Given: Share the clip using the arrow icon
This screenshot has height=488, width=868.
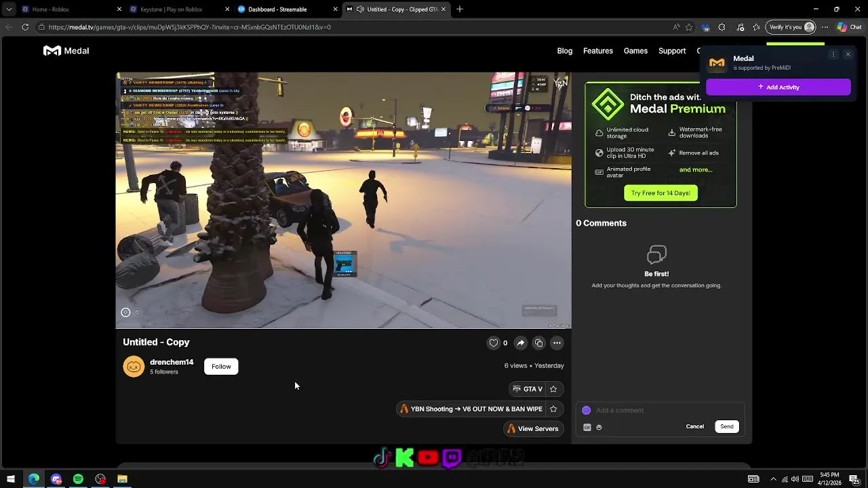Looking at the screenshot, I should pos(520,343).
